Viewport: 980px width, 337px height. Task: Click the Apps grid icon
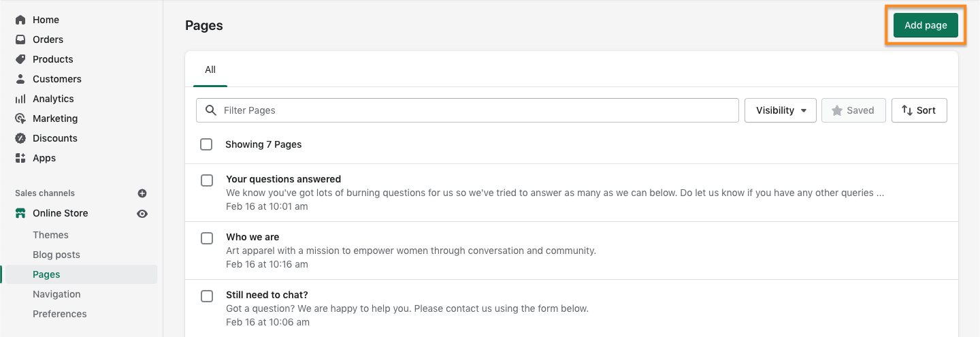coord(20,158)
